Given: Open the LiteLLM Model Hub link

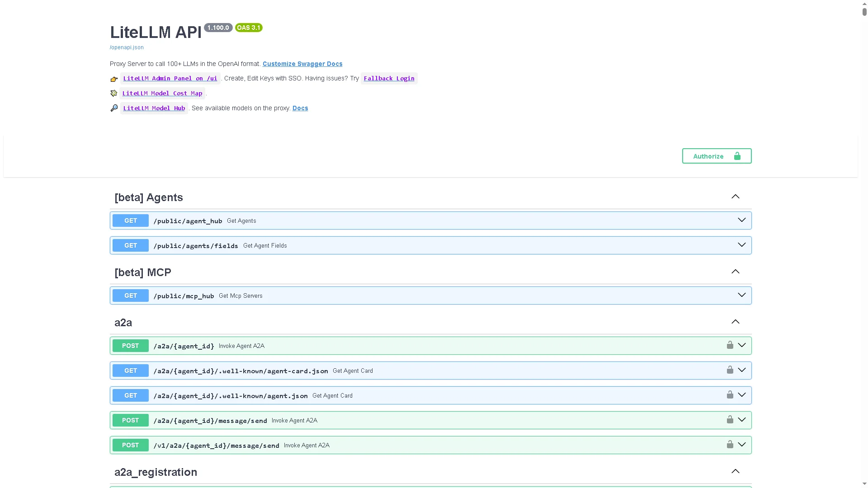Looking at the screenshot, I should 154,108.
